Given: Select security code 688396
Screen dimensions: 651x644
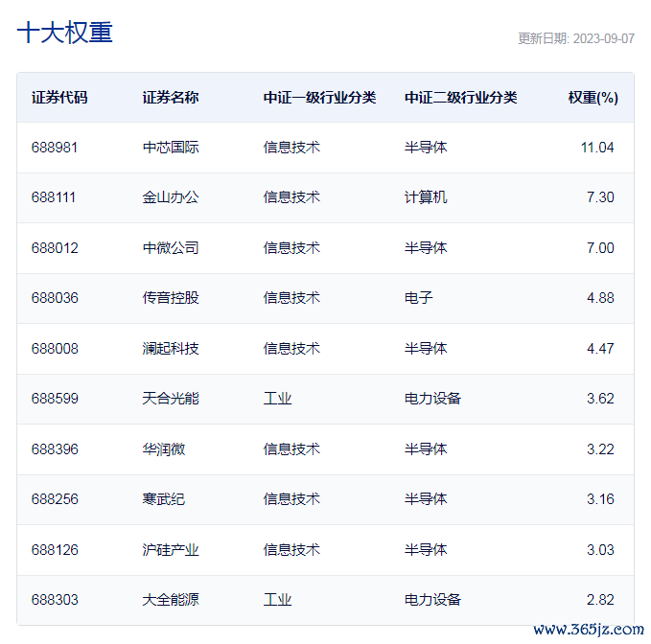Looking at the screenshot, I should [55, 449].
